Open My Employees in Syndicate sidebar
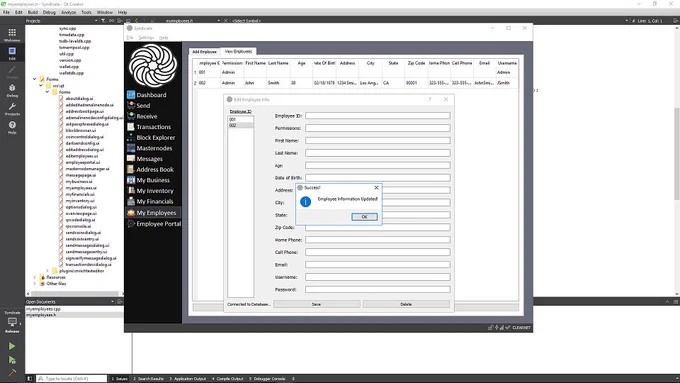680x383 pixels. coord(153,213)
